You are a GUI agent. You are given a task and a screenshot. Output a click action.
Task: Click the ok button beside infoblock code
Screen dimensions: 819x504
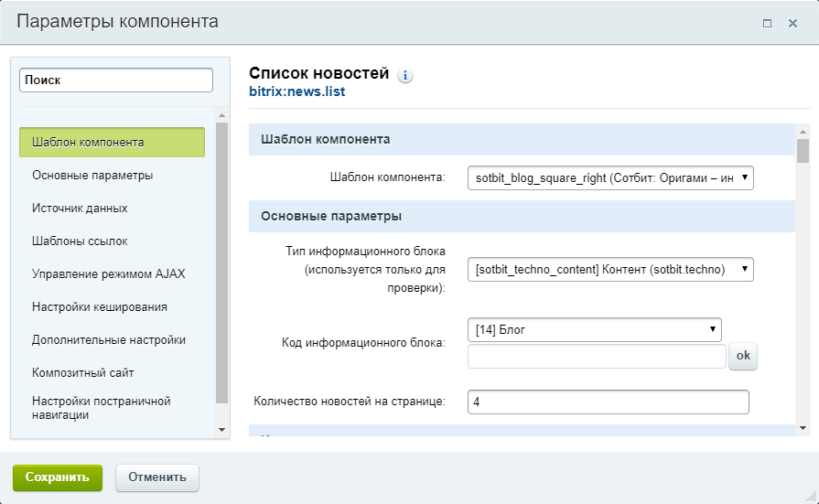click(x=743, y=356)
